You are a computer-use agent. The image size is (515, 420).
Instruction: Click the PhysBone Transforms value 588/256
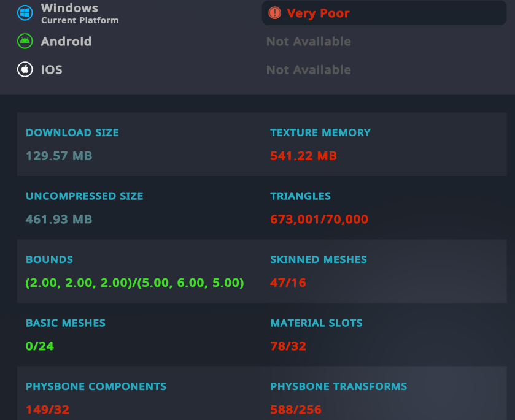click(296, 410)
